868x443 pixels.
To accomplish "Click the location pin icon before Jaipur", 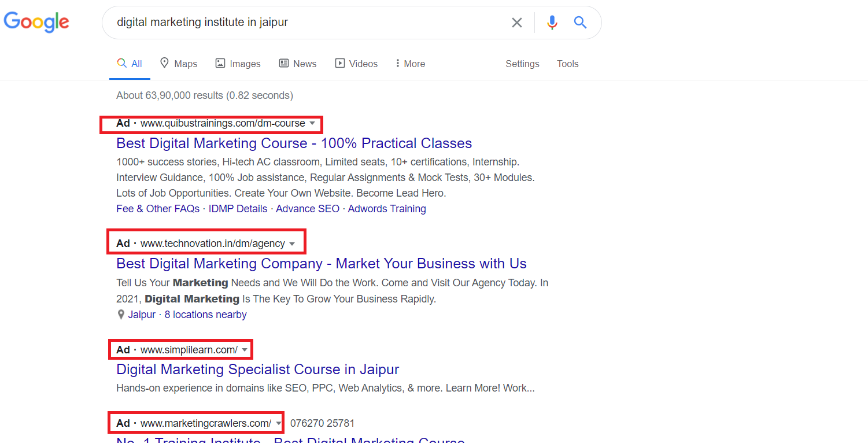I will pyautogui.click(x=120, y=314).
